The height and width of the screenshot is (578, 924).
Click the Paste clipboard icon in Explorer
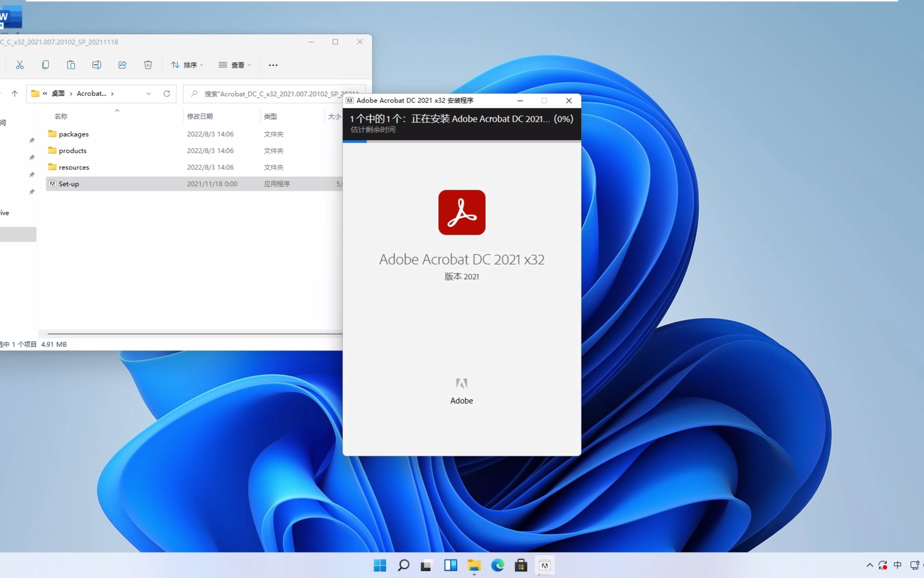tap(71, 65)
